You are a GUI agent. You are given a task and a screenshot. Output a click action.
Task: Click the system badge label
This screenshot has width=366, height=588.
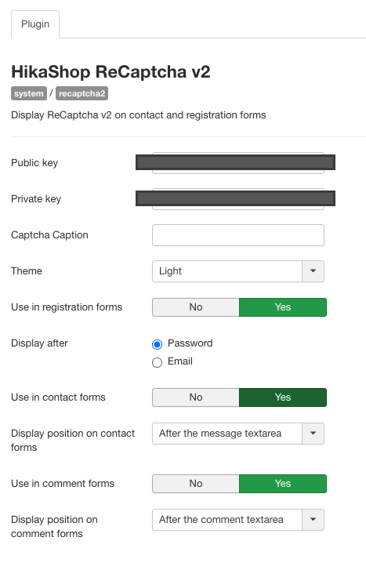click(29, 93)
